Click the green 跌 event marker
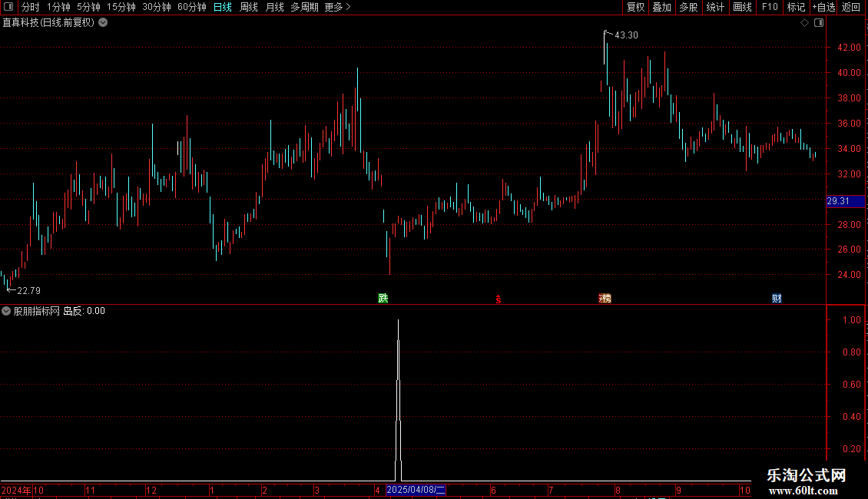 [383, 298]
